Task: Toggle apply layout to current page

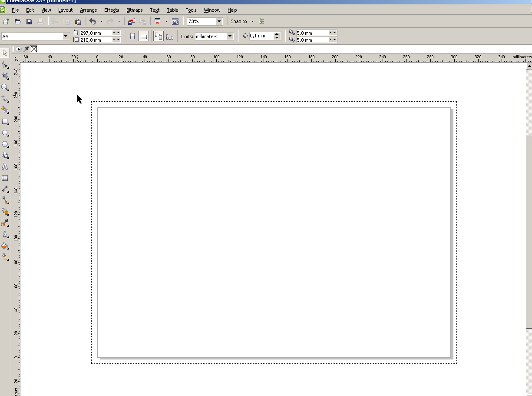Action: click(170, 37)
